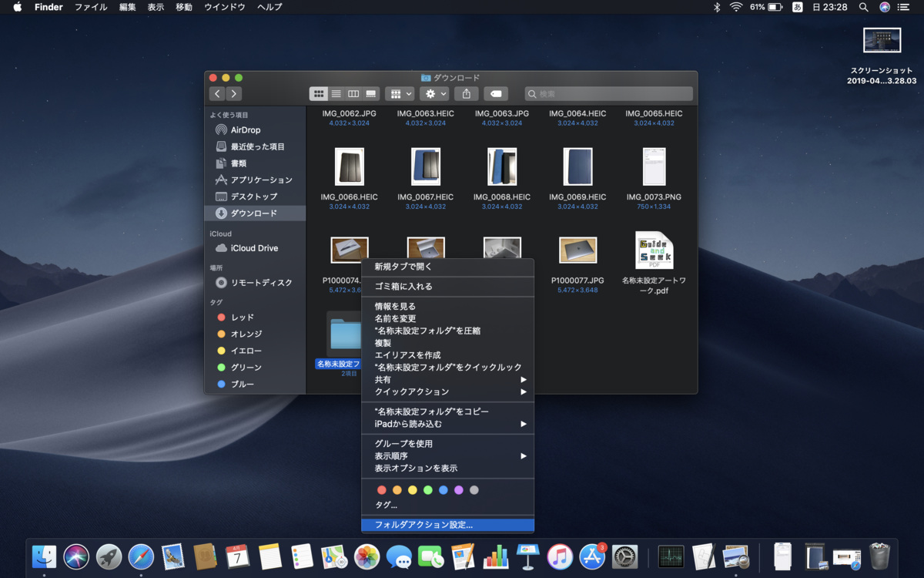Apply the red tag color dot
This screenshot has height=578, width=924.
(381, 490)
